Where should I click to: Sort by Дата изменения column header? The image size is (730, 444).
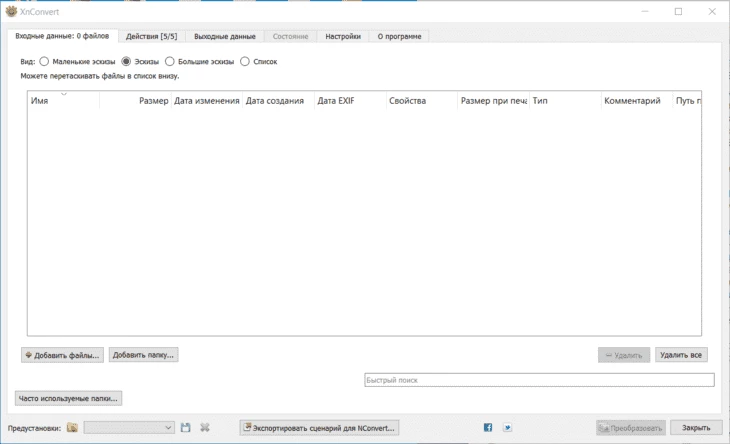coord(207,101)
